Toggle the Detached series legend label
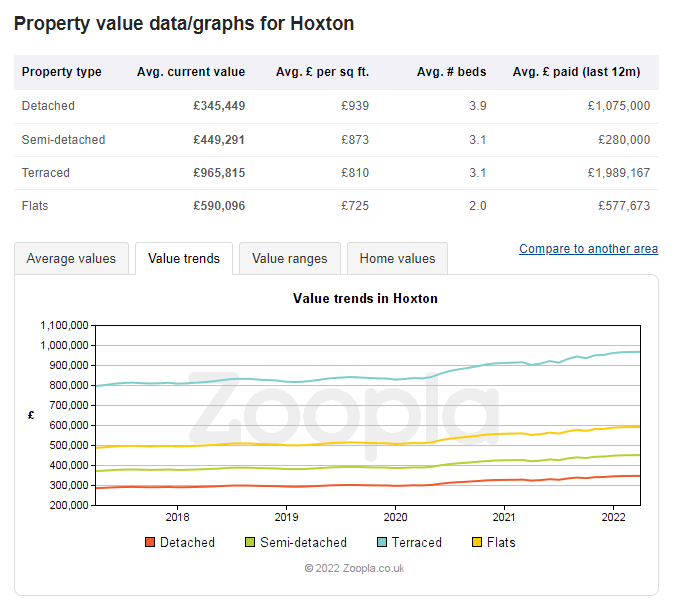677x606 pixels. pyautogui.click(x=187, y=542)
